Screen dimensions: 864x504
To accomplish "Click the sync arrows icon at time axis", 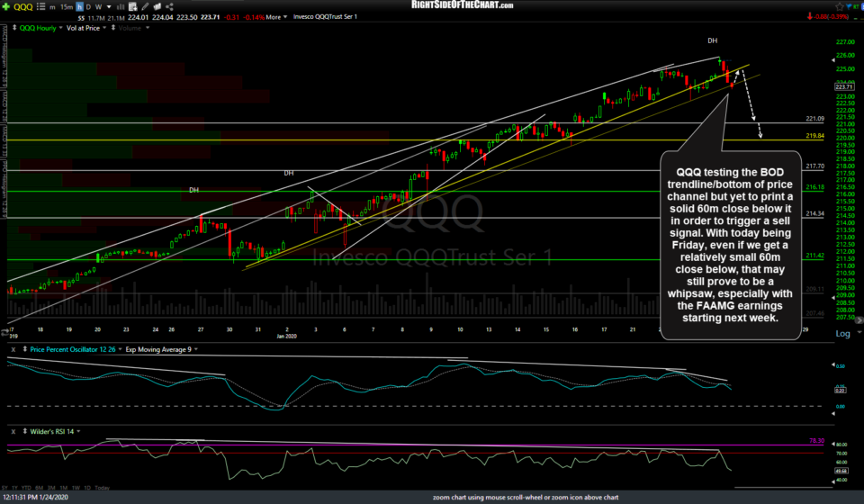I will point(4,332).
